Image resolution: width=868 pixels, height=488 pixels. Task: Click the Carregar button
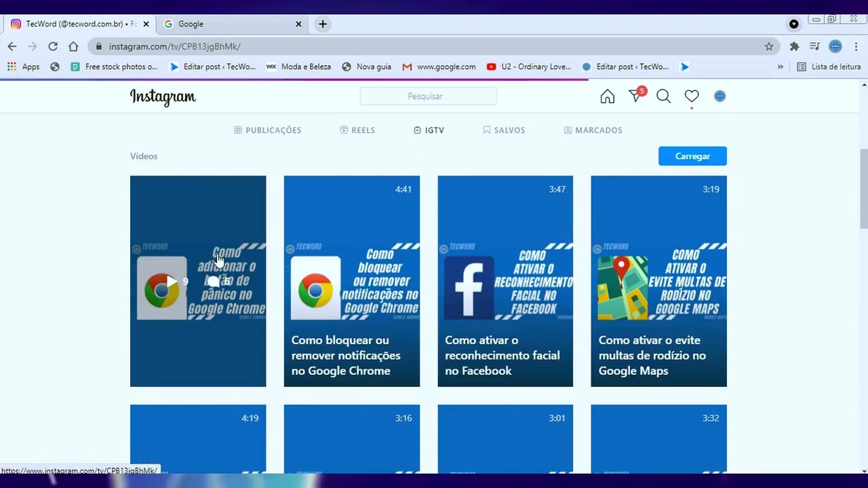click(692, 156)
